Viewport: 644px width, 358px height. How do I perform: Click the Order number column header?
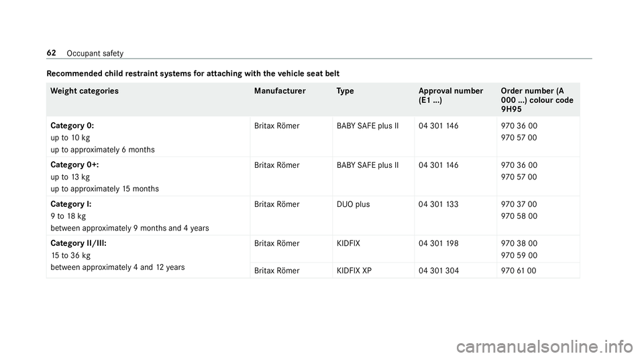click(537, 100)
